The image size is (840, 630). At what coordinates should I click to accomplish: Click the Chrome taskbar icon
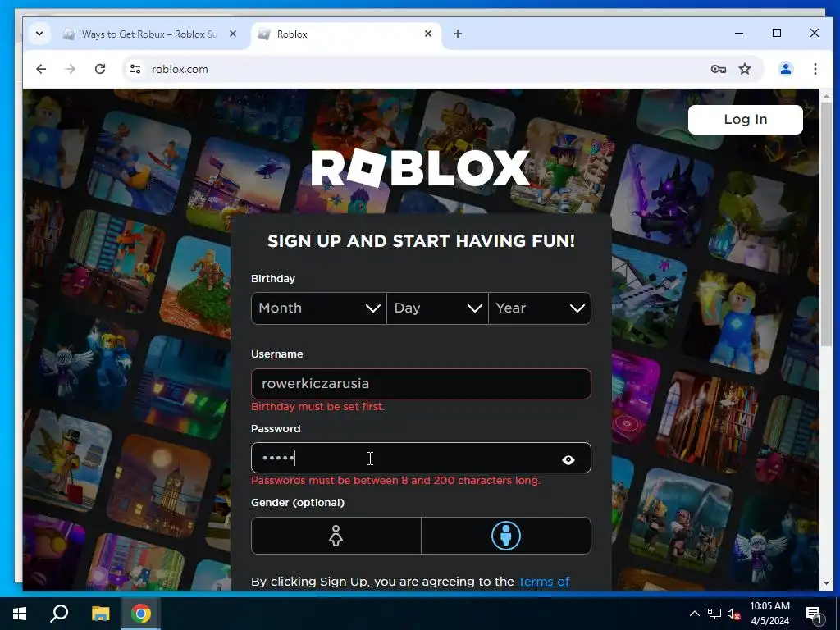click(x=141, y=614)
